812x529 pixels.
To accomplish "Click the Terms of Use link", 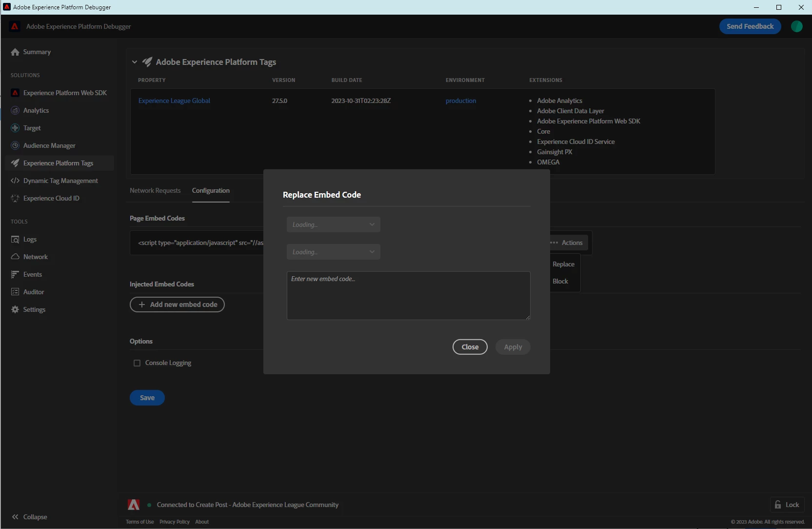I will (140, 522).
